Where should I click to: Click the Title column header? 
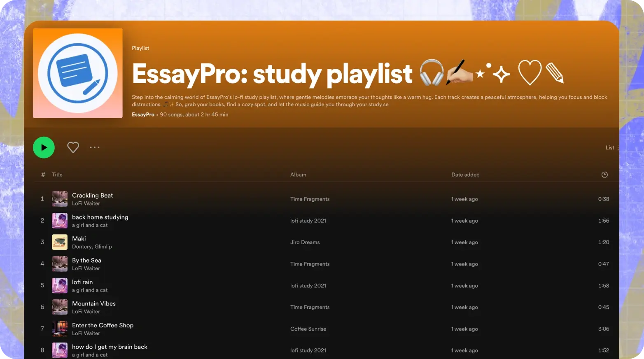coord(57,174)
